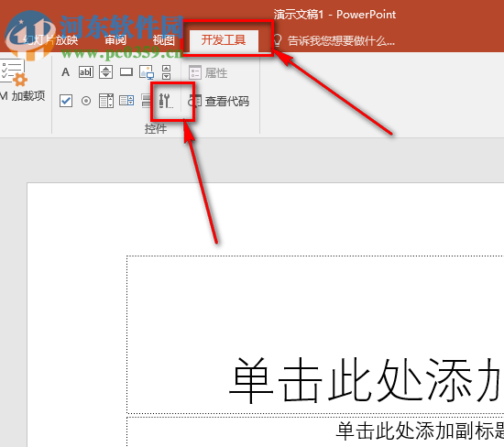Switch to the 视图 tab

(x=163, y=40)
